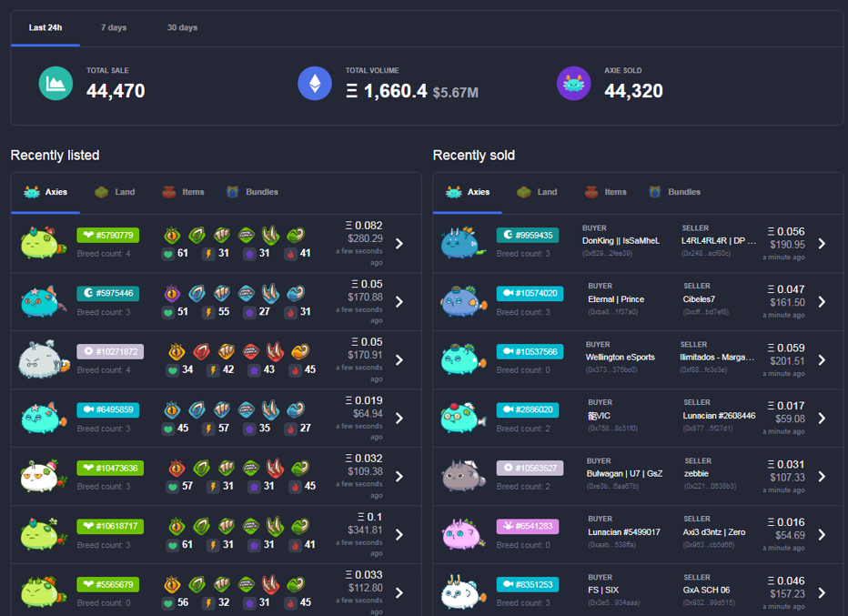This screenshot has height=616, width=848.
Task: Switch to the 30 days tab
Action: coord(182,27)
